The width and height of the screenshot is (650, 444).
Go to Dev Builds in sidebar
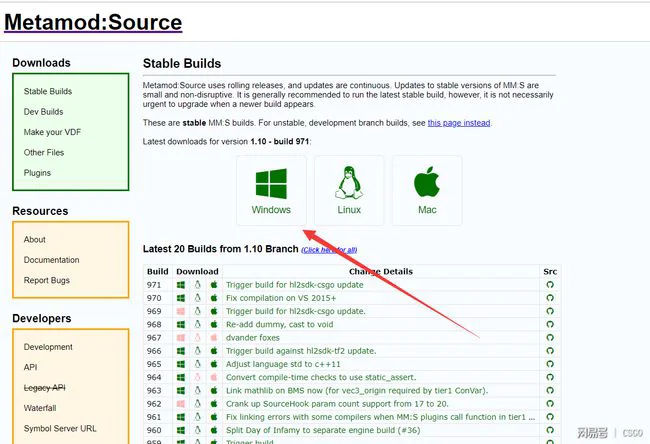pyautogui.click(x=44, y=112)
